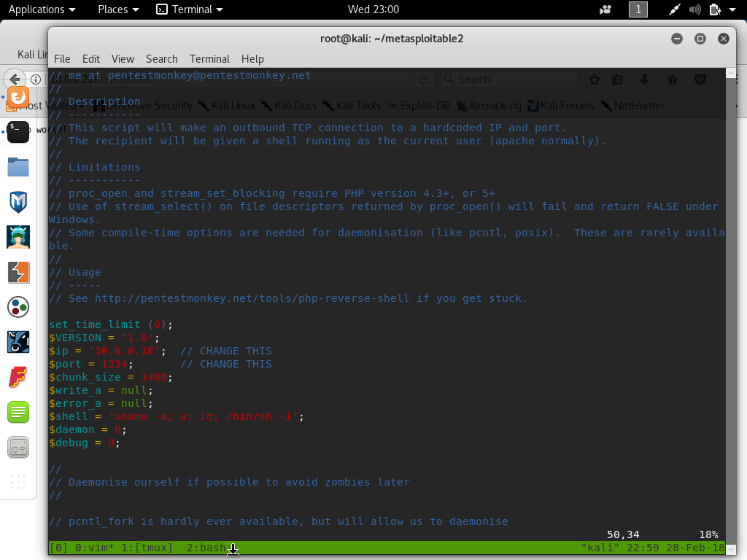The image size is (747, 560).
Task: Open Faraday red F dock icon
Action: click(18, 377)
